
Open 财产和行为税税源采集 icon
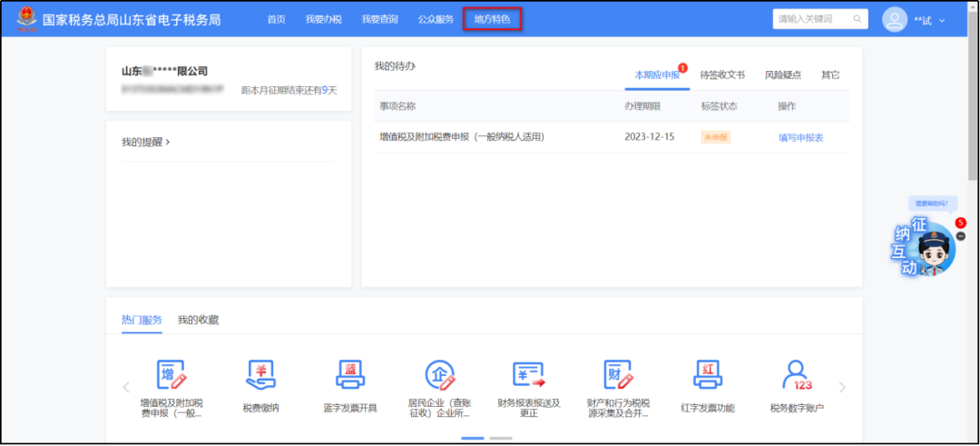618,375
